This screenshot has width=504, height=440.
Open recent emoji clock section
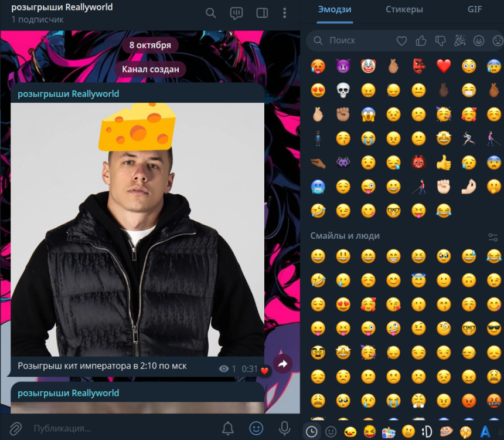(311, 431)
